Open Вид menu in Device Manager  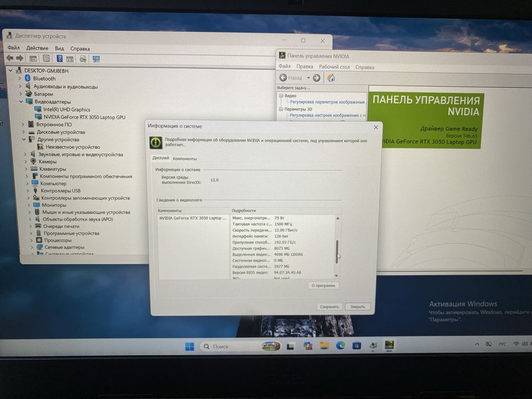click(59, 48)
